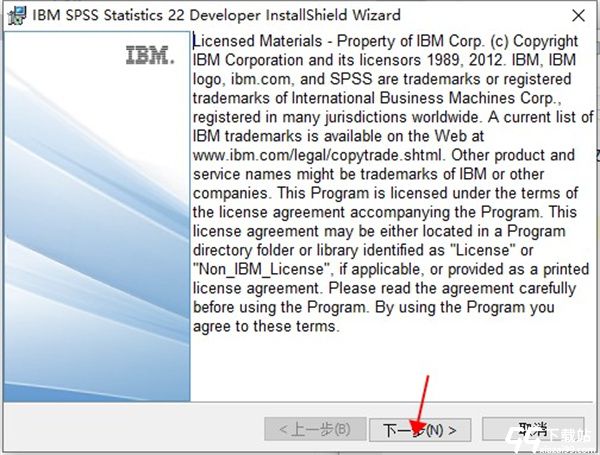Click the 下一步(N) next button
Screen dimensions: 600x455
pos(420,429)
